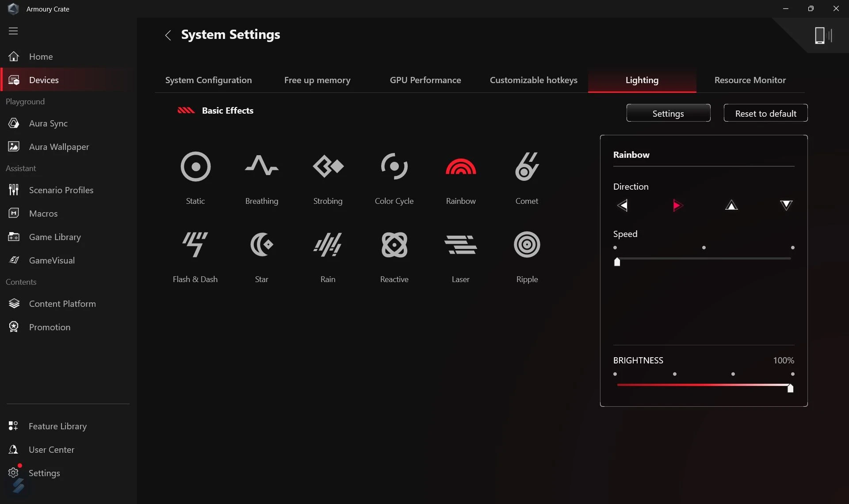849x504 pixels.
Task: Open the Macros page
Action: (x=69, y=214)
